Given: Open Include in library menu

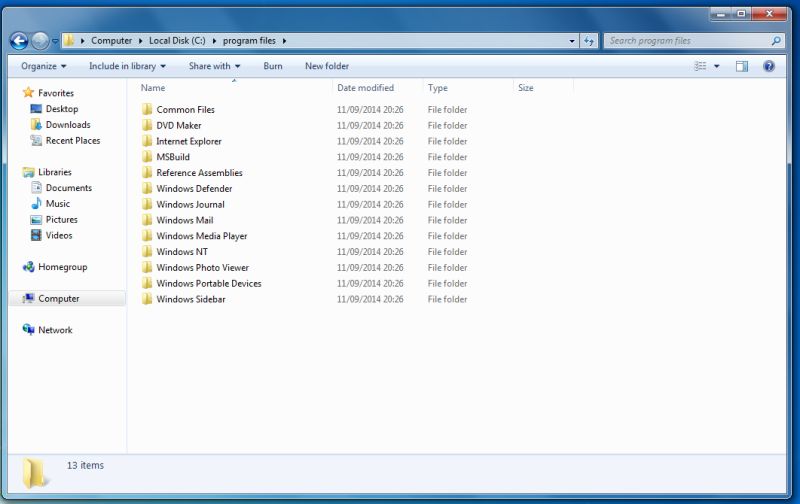Looking at the screenshot, I should click(127, 66).
